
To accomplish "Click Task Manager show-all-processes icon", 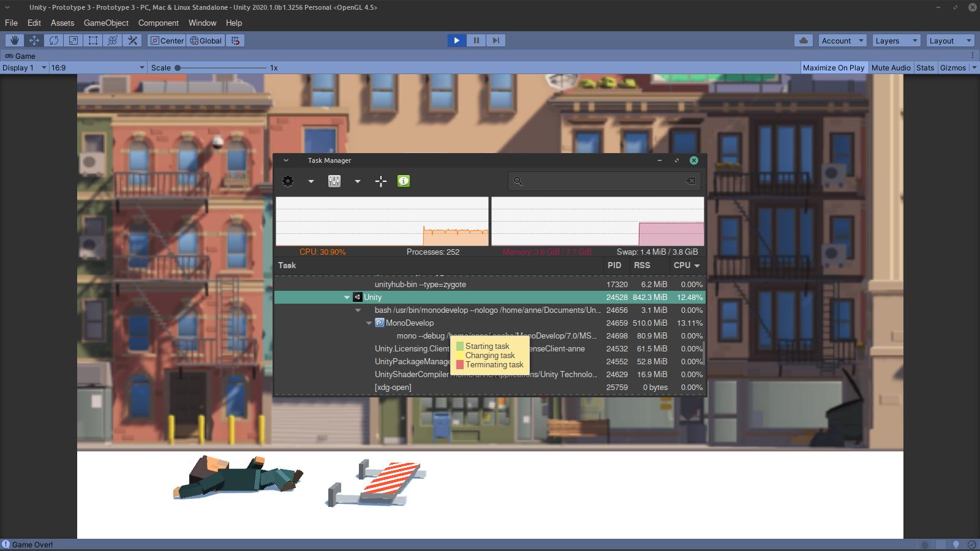I will tap(334, 181).
